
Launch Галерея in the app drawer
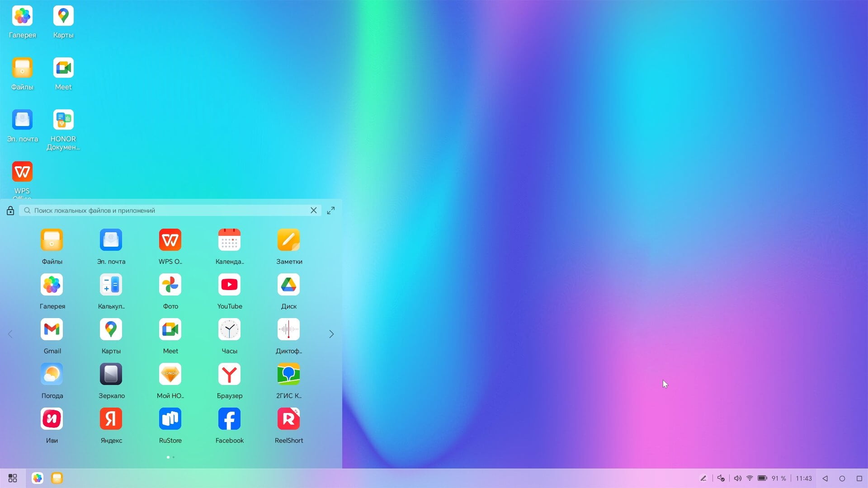pos(52,291)
